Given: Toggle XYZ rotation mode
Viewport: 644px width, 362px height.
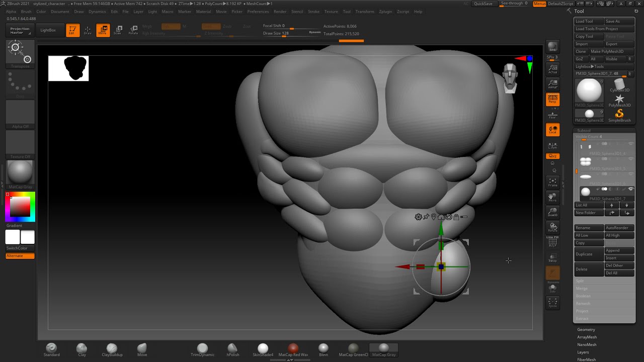Looking at the screenshot, I should [552, 156].
